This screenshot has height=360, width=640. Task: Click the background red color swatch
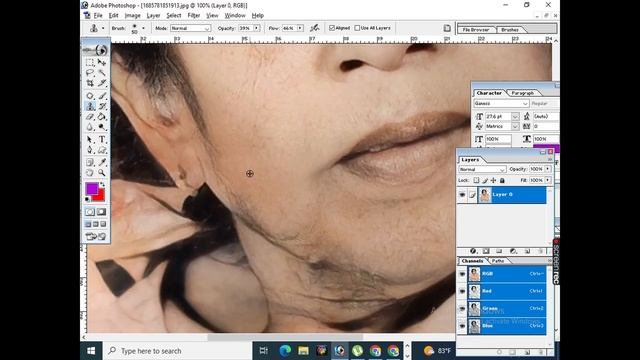[100, 197]
